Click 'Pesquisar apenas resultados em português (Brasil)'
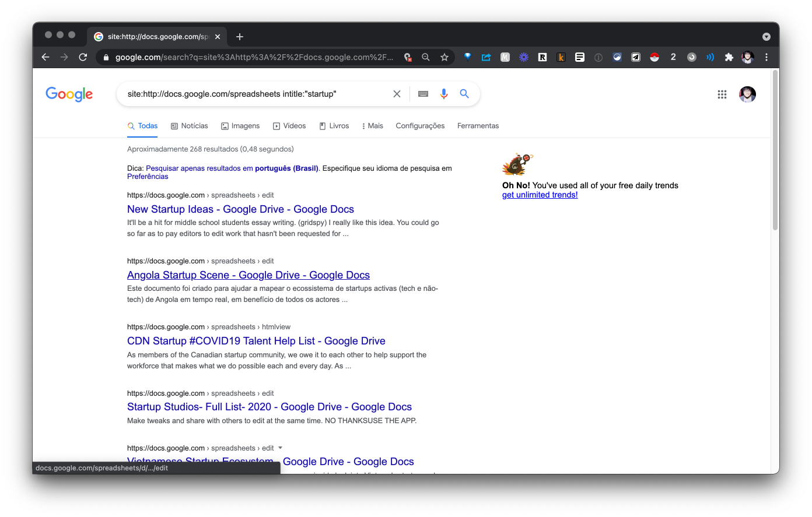Image resolution: width=812 pixels, height=517 pixels. tap(232, 168)
